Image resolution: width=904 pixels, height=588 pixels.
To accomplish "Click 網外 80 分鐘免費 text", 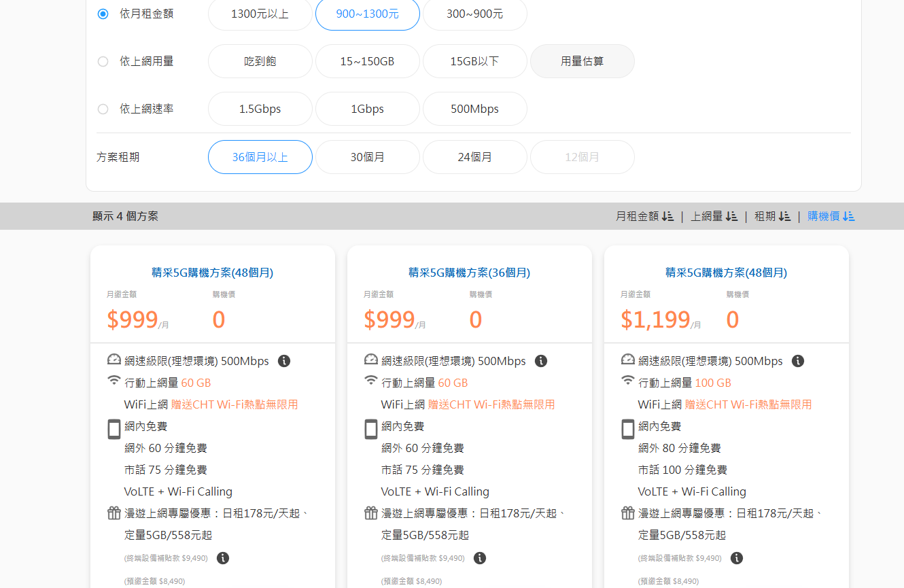I will 680,448.
